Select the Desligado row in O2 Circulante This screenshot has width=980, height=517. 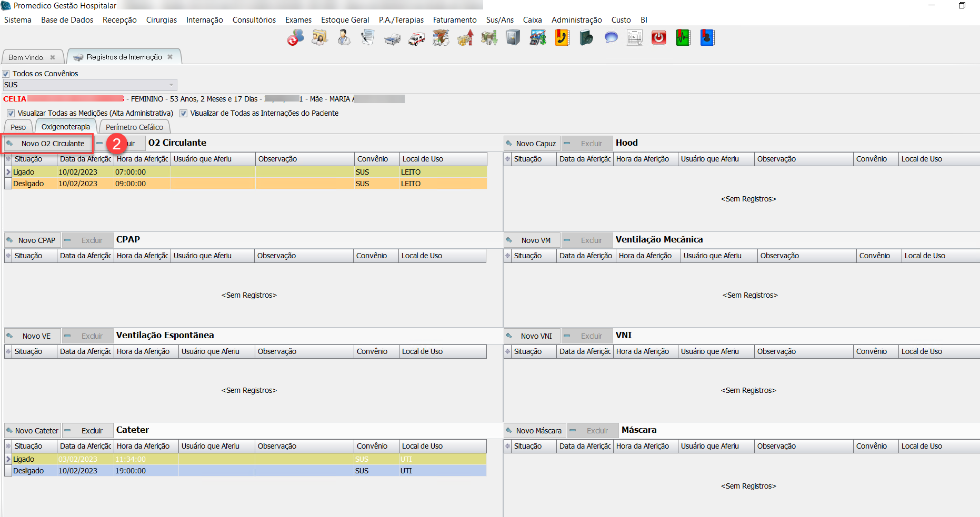pyautogui.click(x=29, y=184)
